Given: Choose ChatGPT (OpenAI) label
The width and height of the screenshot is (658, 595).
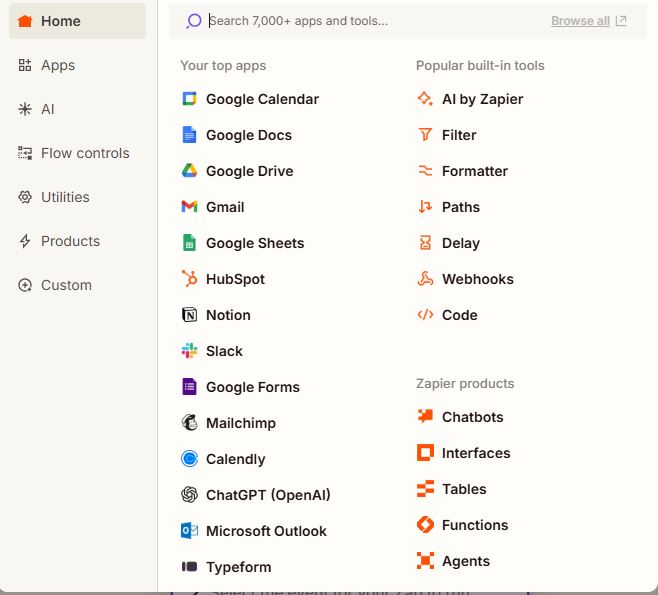Looking at the screenshot, I should [x=268, y=495].
